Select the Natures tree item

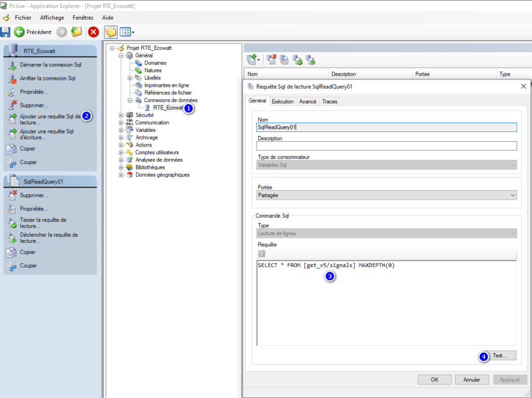pyautogui.click(x=153, y=71)
